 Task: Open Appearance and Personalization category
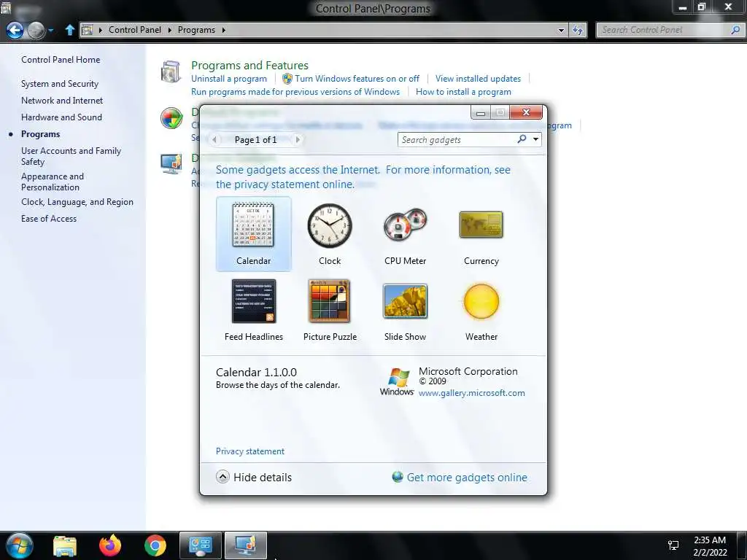[x=53, y=182]
